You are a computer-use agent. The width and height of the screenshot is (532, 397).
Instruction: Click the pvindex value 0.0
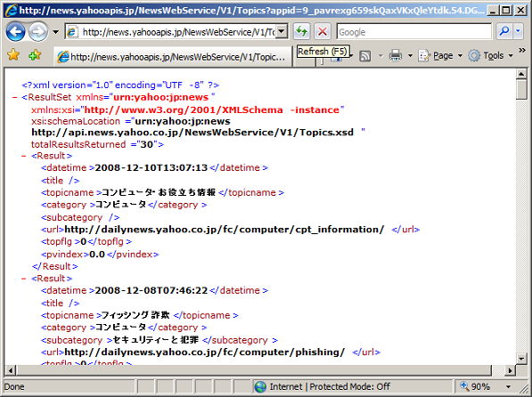pos(97,255)
